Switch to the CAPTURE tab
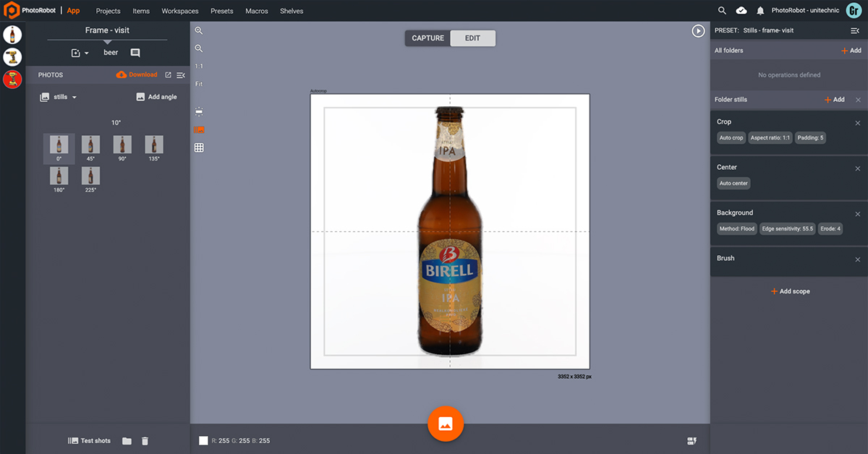Image resolution: width=868 pixels, height=454 pixels. (427, 38)
